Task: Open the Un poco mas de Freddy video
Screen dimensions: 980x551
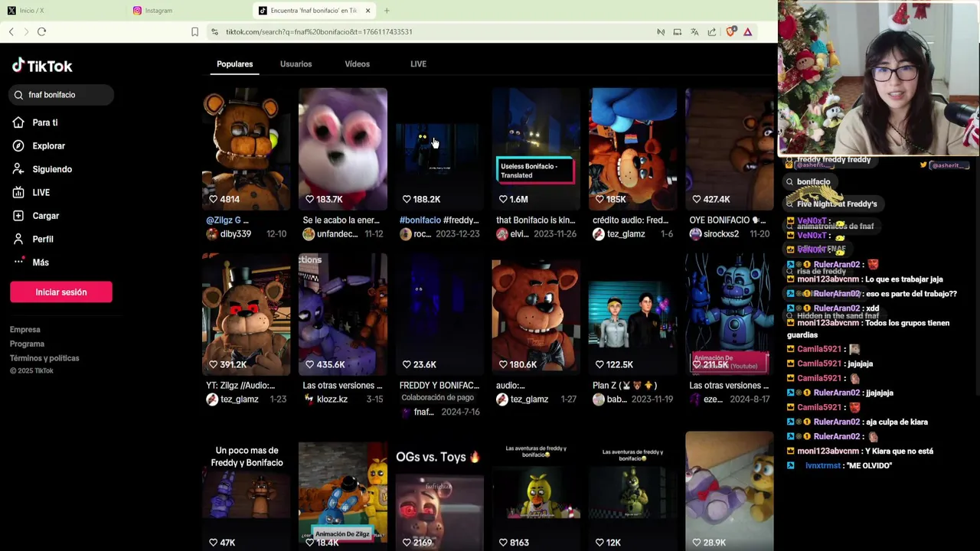Action: [x=246, y=491]
